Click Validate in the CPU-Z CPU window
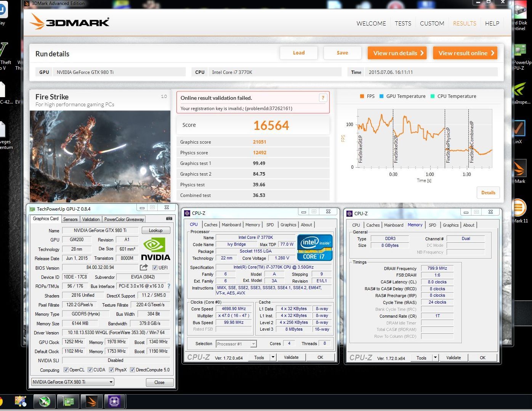 291,357
